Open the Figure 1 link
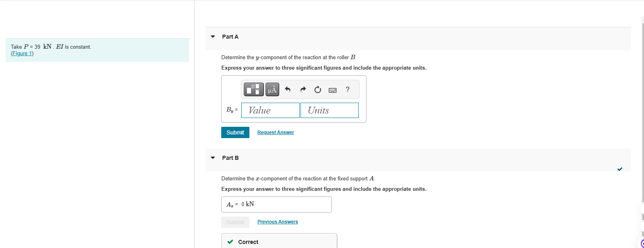This screenshot has height=248, width=644. [x=22, y=54]
